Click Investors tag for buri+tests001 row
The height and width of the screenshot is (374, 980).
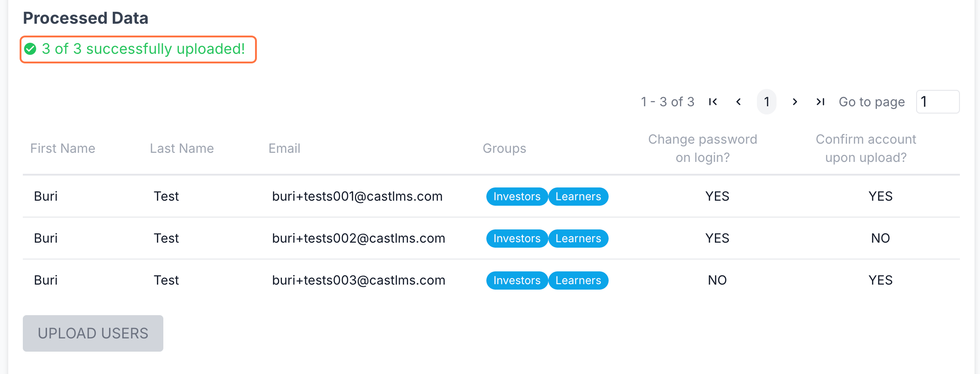click(x=517, y=197)
